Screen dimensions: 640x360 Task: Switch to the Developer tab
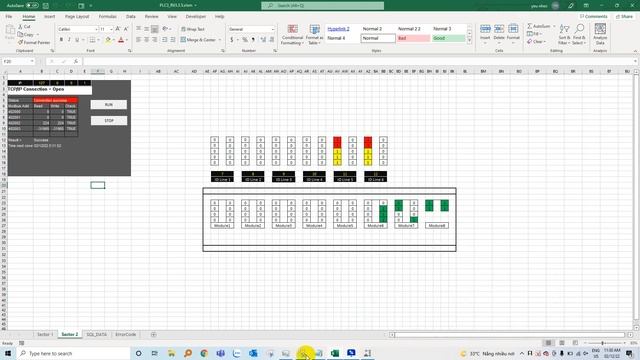point(196,17)
